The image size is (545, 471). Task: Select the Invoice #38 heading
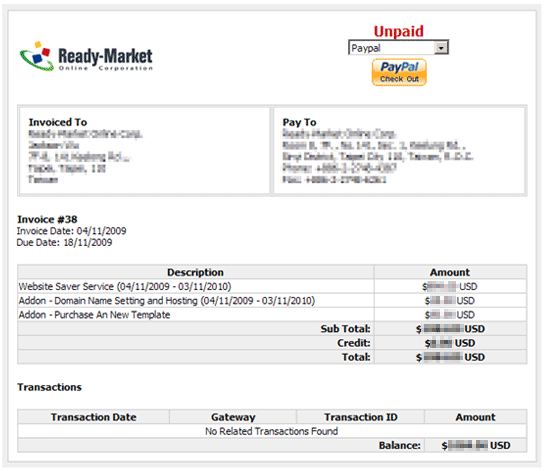47,219
